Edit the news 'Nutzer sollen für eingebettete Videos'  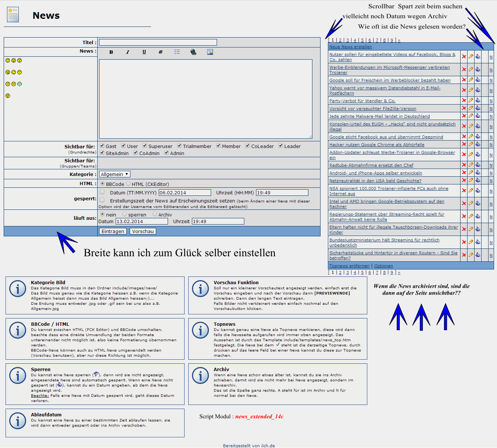pos(471,57)
